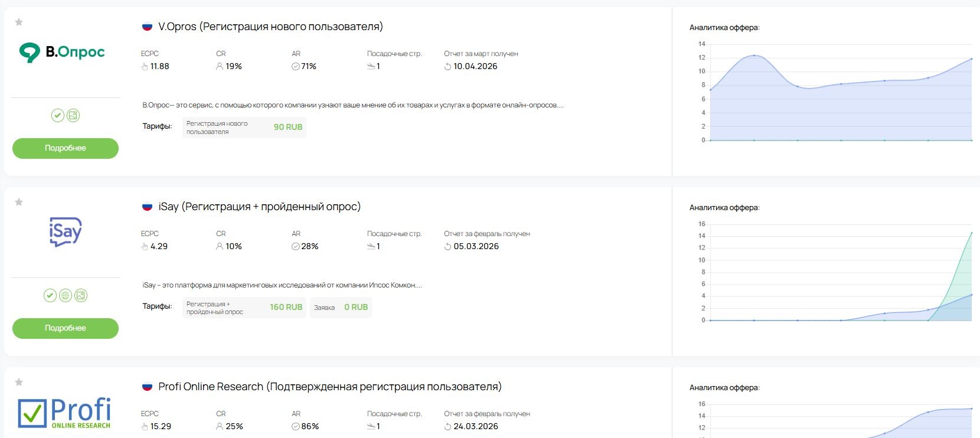Click the iSay globe icon
Image resolution: width=980 pixels, height=438 pixels.
[x=66, y=295]
